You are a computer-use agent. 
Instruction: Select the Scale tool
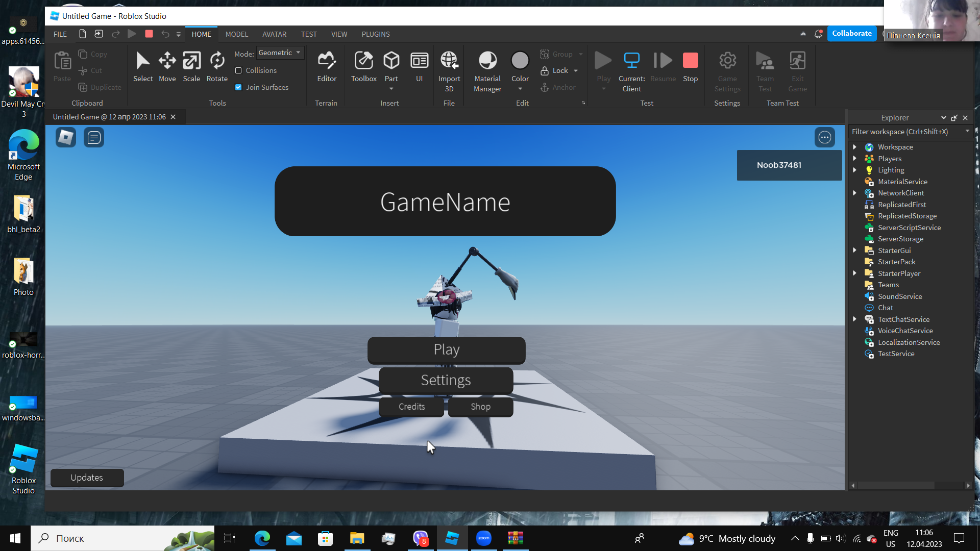191,66
